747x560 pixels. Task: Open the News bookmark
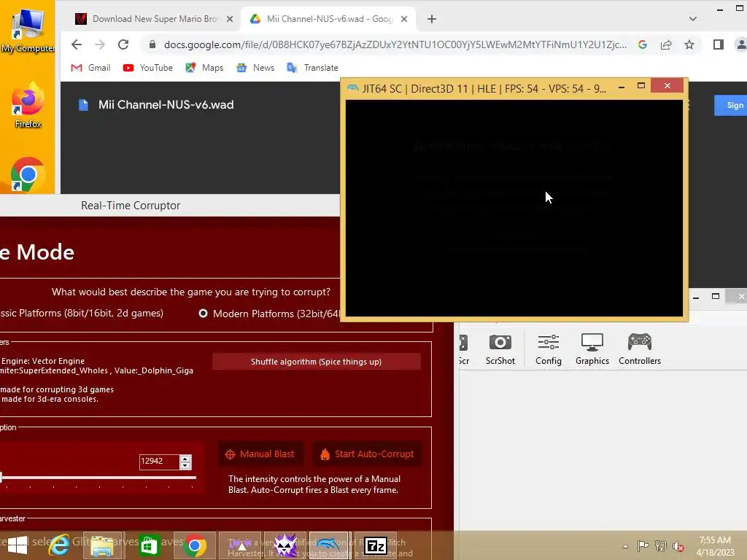click(256, 68)
